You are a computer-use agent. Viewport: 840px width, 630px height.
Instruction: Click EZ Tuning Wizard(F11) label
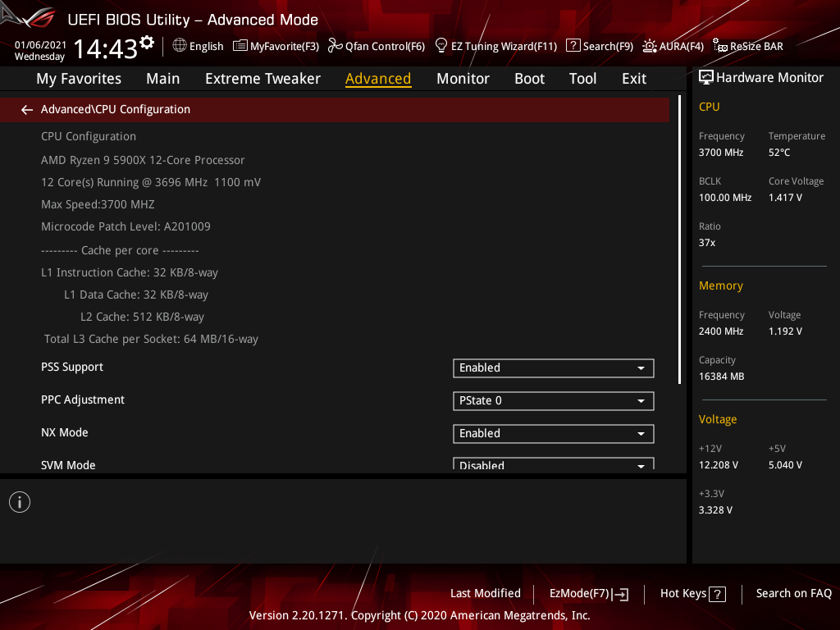tap(504, 47)
